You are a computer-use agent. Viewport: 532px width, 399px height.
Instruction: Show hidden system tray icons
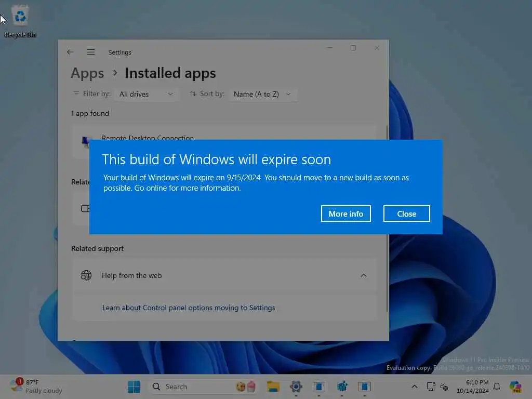pyautogui.click(x=415, y=387)
